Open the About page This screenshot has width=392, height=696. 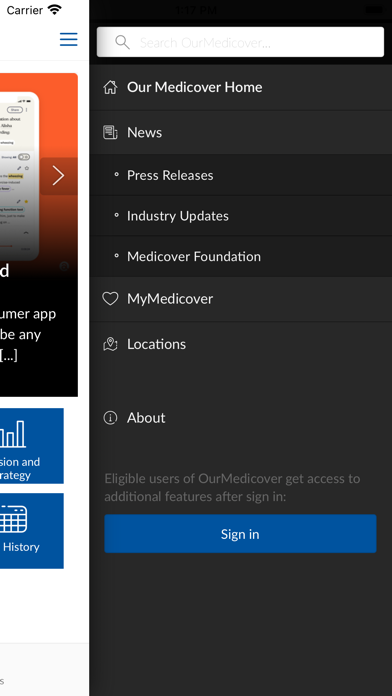[241, 418]
